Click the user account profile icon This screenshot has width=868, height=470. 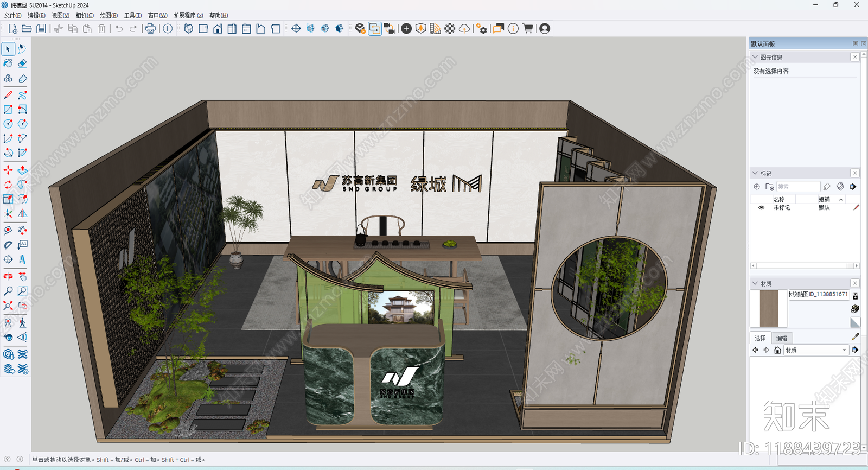point(545,29)
